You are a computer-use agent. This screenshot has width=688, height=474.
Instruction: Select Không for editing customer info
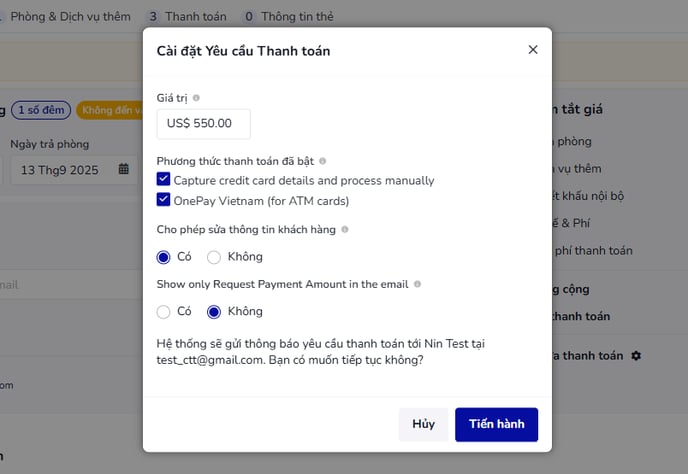214,257
